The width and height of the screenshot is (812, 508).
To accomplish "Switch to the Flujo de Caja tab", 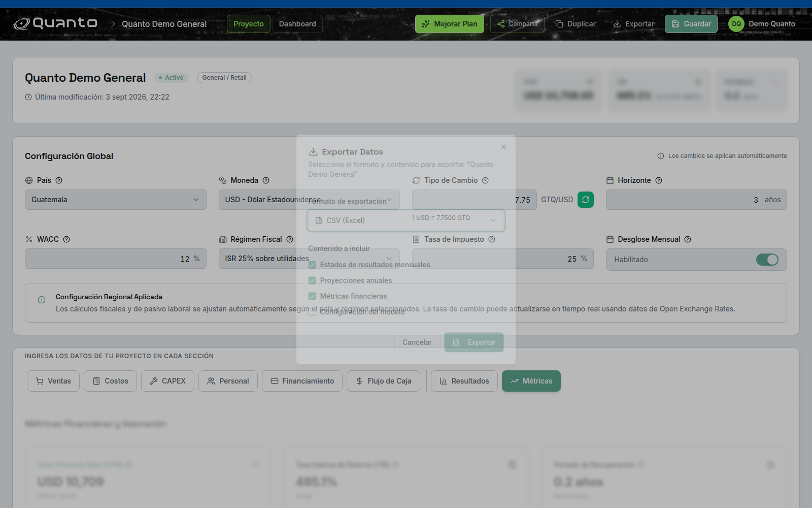I will point(383,381).
